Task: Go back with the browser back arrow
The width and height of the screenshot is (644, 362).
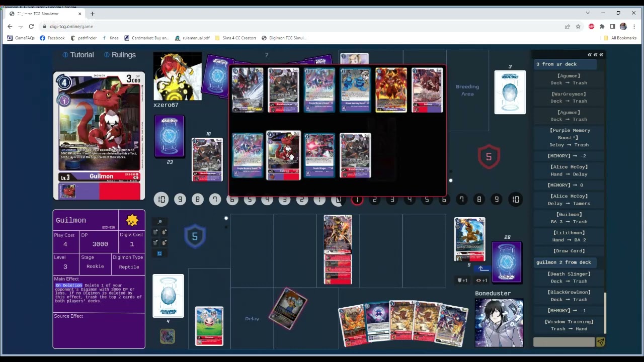Action: (x=10, y=26)
